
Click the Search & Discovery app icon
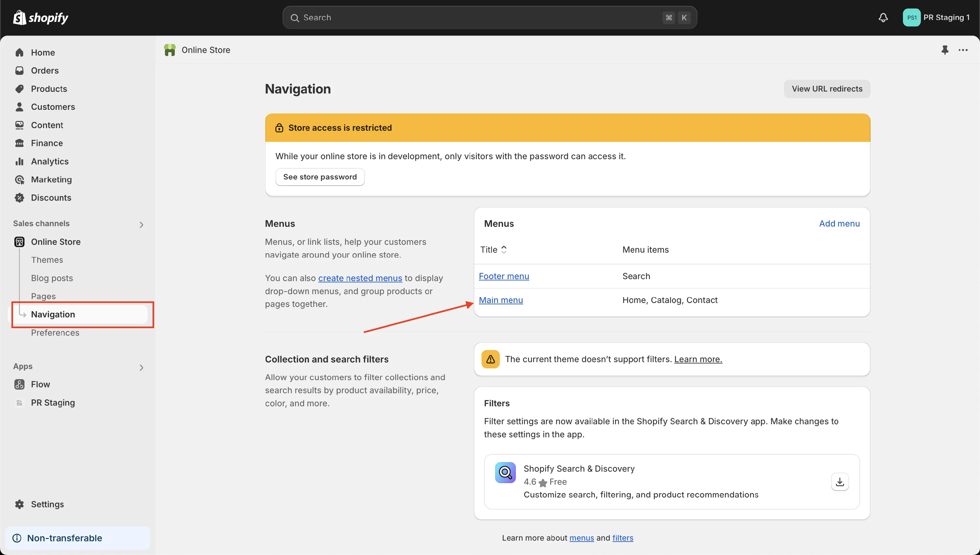pos(505,473)
